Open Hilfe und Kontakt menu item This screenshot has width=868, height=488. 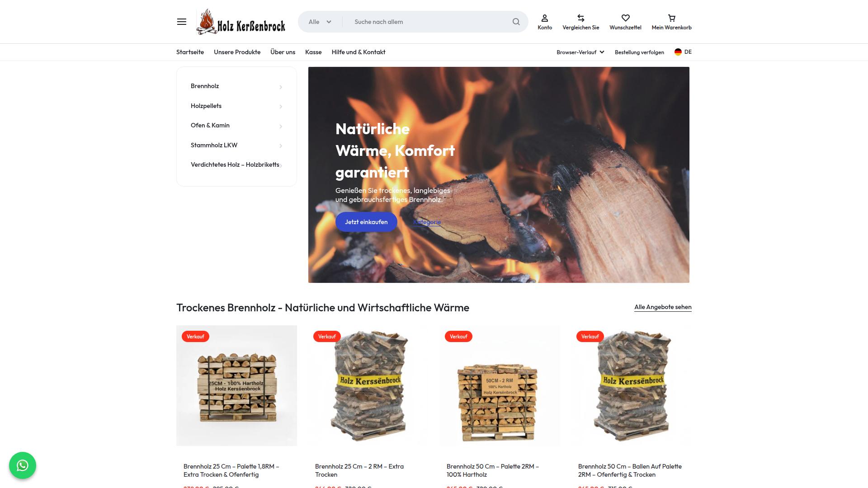click(359, 52)
